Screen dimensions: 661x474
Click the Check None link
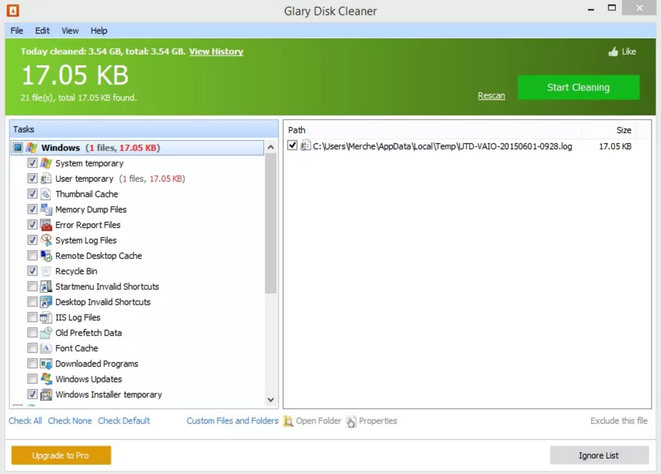pyautogui.click(x=70, y=421)
